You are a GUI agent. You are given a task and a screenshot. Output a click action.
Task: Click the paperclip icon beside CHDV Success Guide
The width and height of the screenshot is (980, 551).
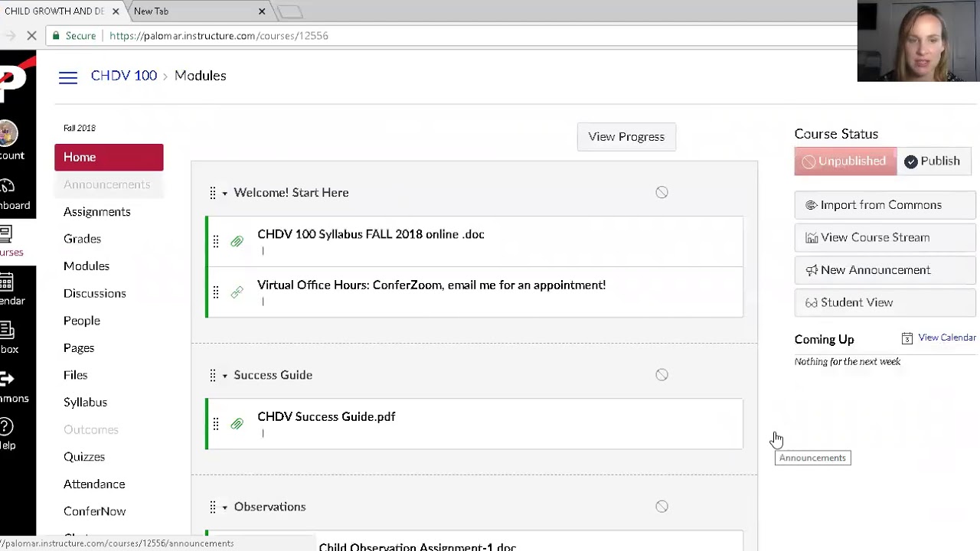click(x=237, y=424)
